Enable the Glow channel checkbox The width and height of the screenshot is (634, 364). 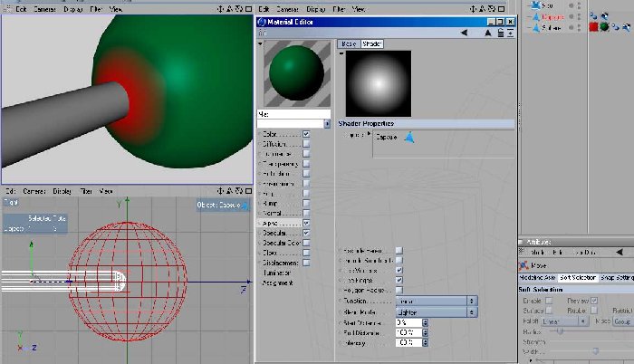tap(306, 253)
